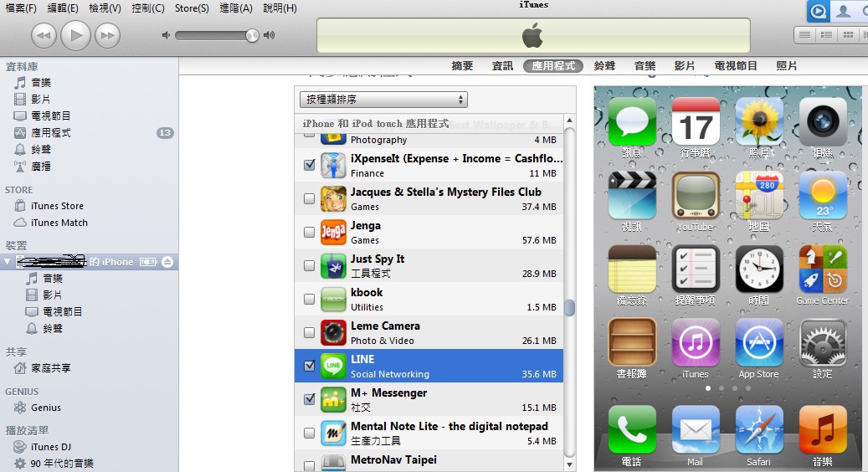
Task: Tap the Calendar icon showing 17
Action: pyautogui.click(x=696, y=121)
